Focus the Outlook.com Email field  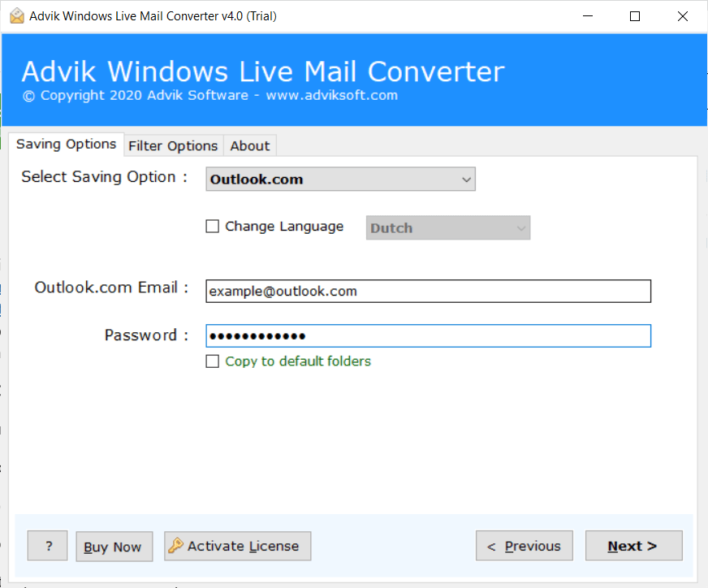tap(428, 292)
